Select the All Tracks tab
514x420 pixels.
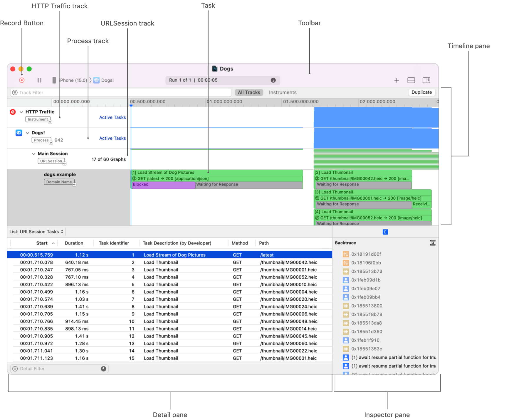click(x=248, y=92)
